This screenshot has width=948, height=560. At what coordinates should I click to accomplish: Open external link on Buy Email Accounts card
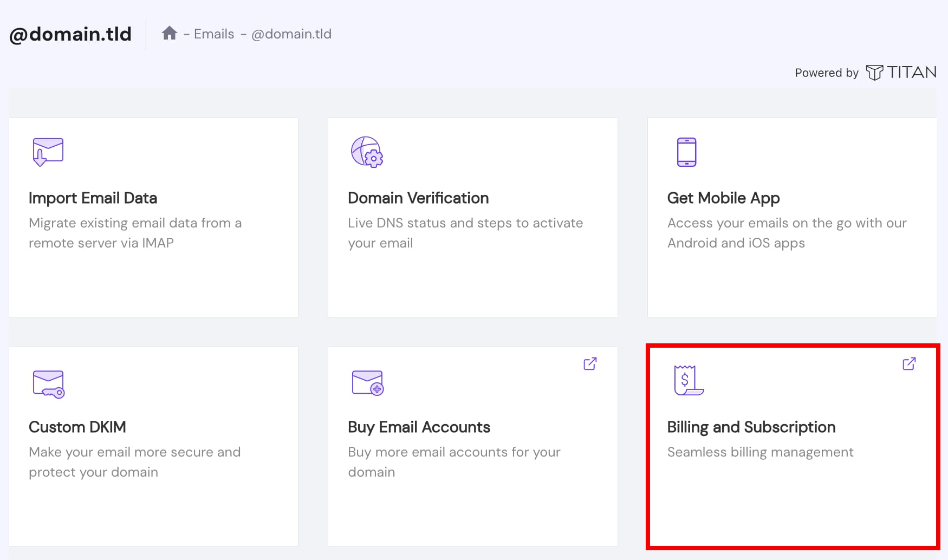click(x=590, y=363)
